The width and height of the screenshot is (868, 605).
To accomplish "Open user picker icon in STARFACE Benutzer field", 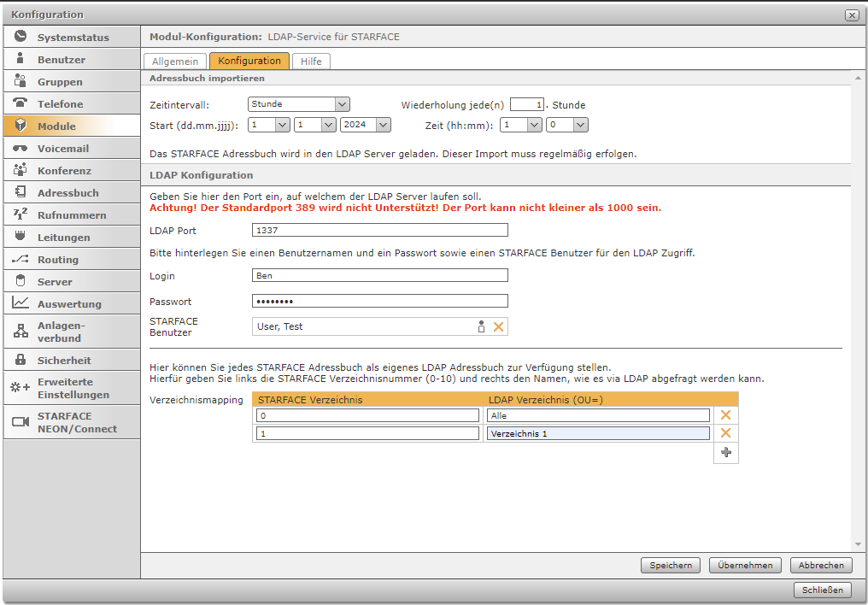I will click(481, 326).
